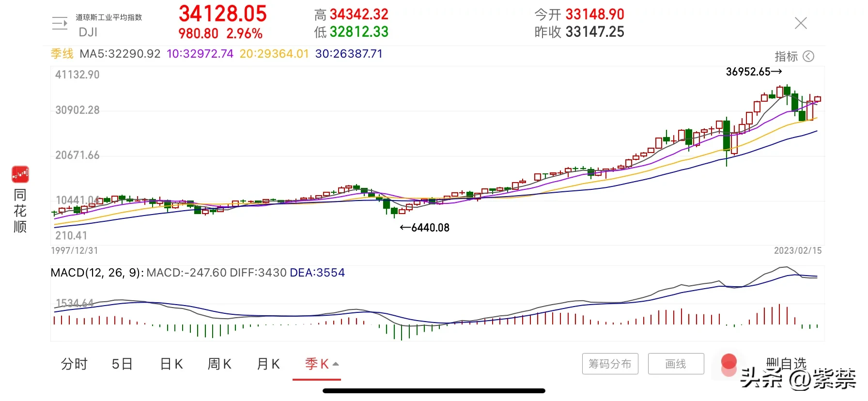Screen dimensions: 868x401
Task: Select the MA5:32290.92 value
Action: point(120,54)
